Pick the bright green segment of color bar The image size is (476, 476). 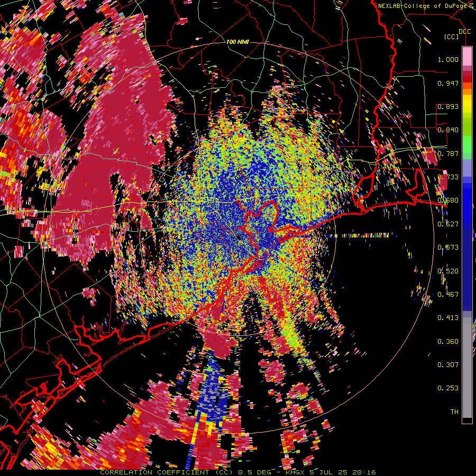[467, 144]
